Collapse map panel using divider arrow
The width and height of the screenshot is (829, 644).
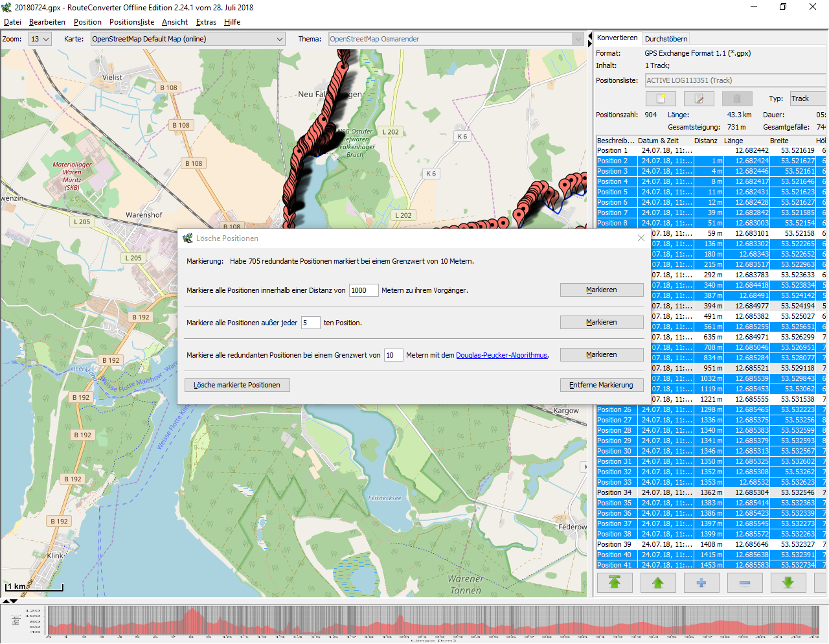(590, 36)
